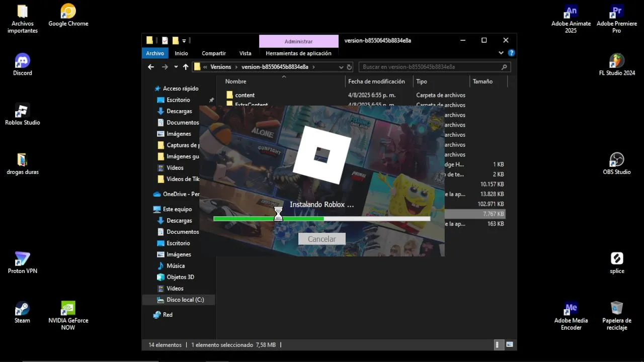
Task: Open Música in the navigation pane
Action: [176, 265]
